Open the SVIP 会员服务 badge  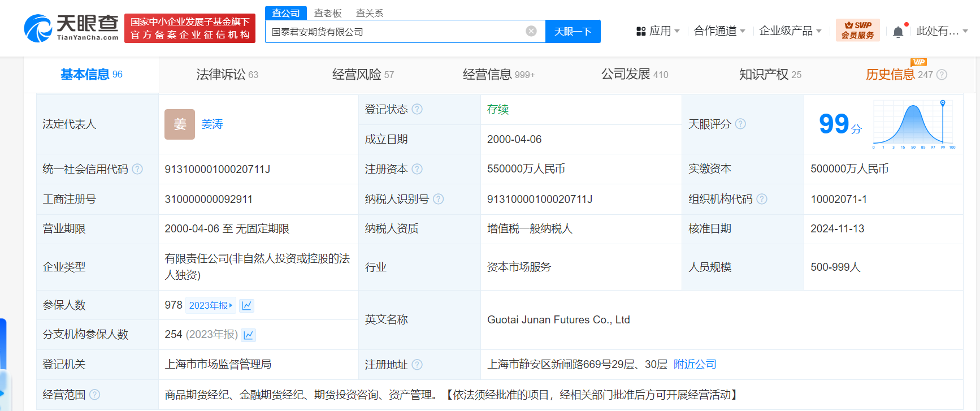857,31
